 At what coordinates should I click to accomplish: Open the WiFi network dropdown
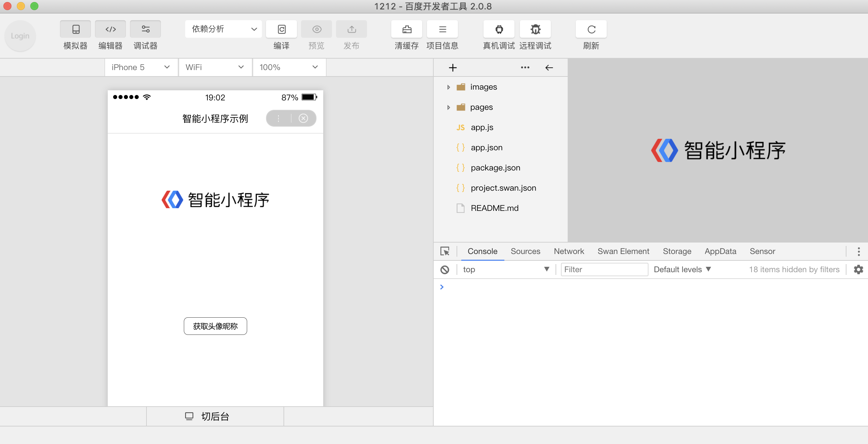tap(215, 67)
